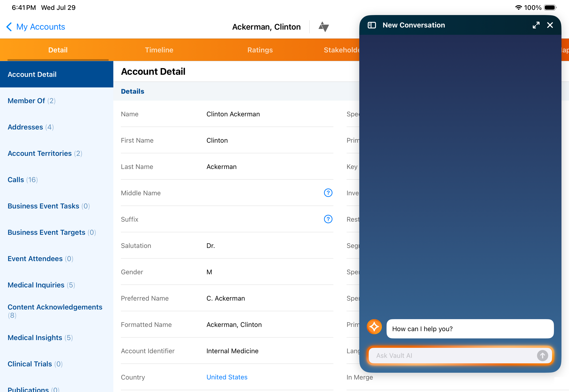Switch to the Ratings tab
Screen dimensions: 569x392
[x=260, y=50]
